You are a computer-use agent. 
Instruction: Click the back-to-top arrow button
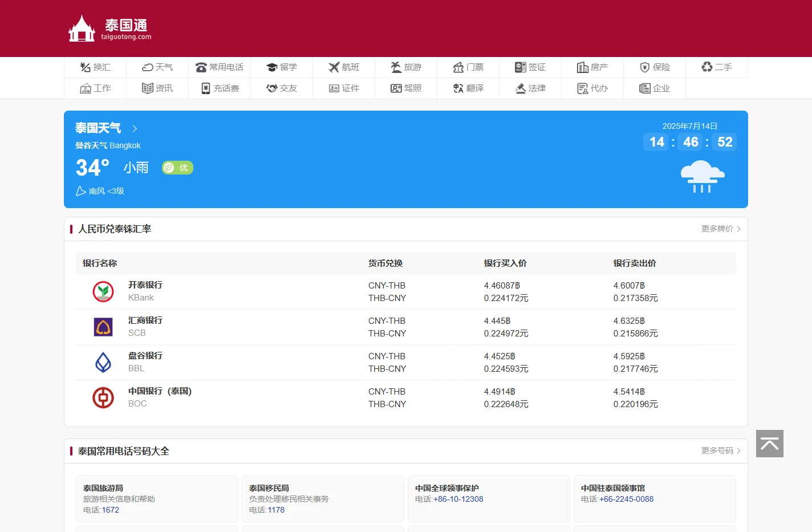click(770, 444)
